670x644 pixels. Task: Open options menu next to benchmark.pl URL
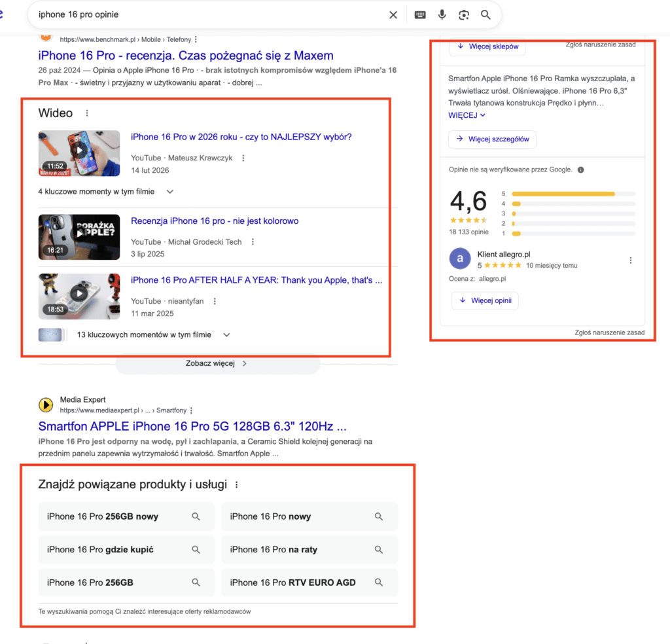point(196,39)
